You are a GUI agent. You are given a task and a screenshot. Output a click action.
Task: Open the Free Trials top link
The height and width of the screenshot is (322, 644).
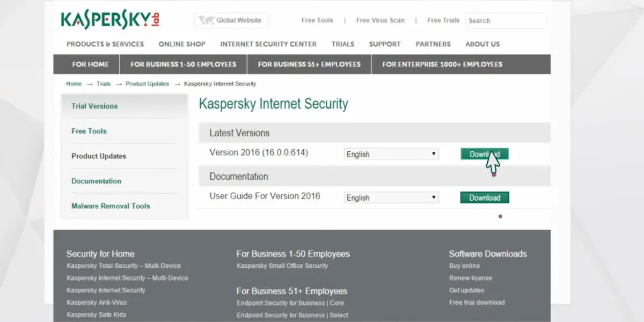coord(443,20)
